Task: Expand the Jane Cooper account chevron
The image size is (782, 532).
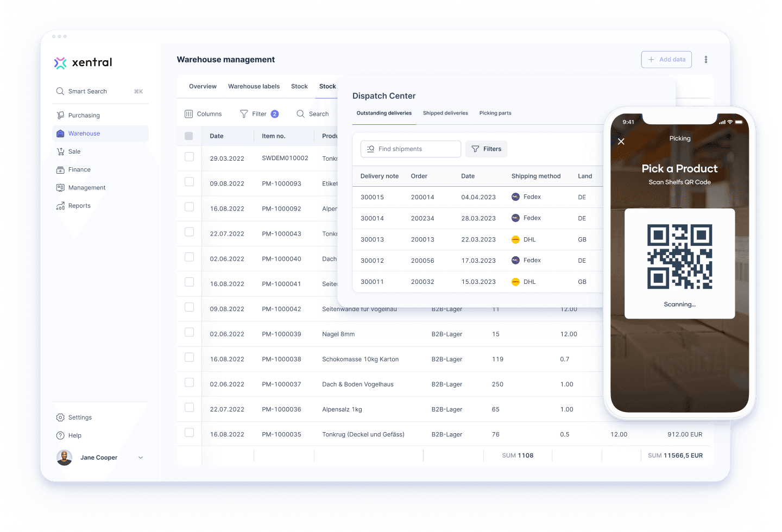Action: tap(141, 458)
